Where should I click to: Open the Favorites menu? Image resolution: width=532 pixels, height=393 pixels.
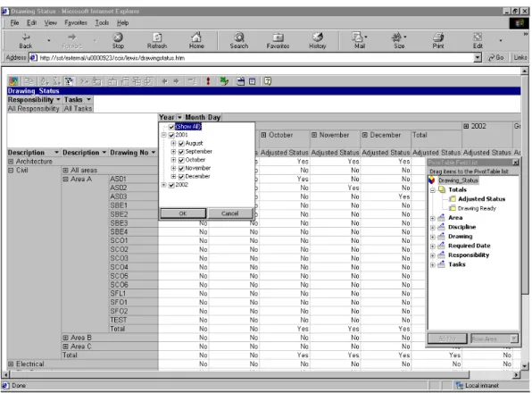pos(76,22)
